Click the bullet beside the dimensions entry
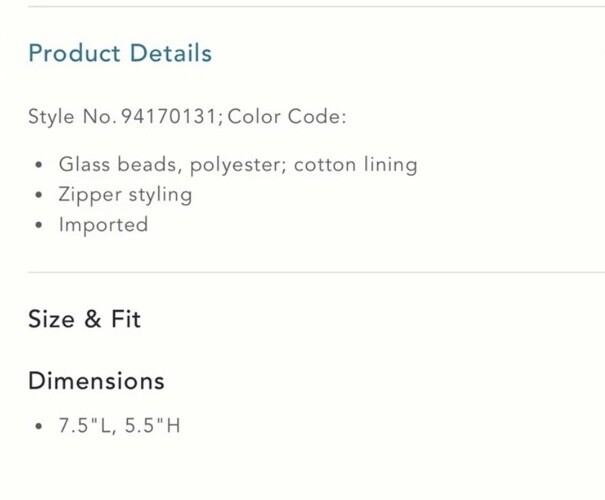605x500 pixels. [x=38, y=427]
